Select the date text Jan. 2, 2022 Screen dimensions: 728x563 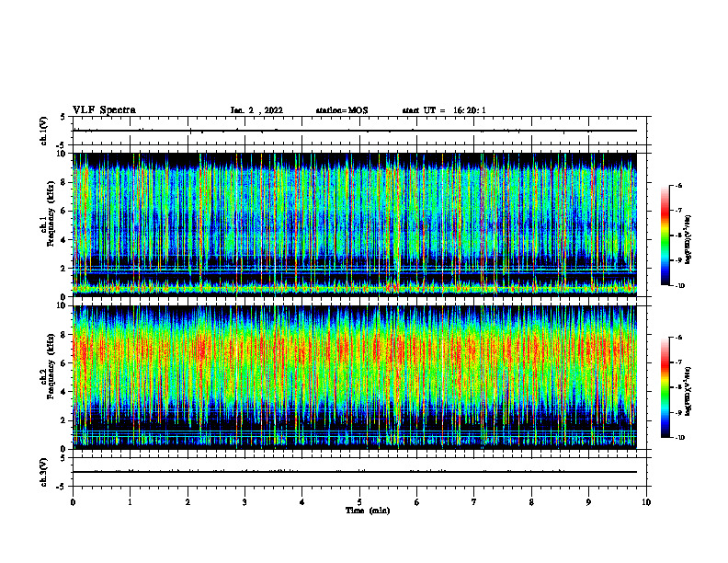point(256,110)
